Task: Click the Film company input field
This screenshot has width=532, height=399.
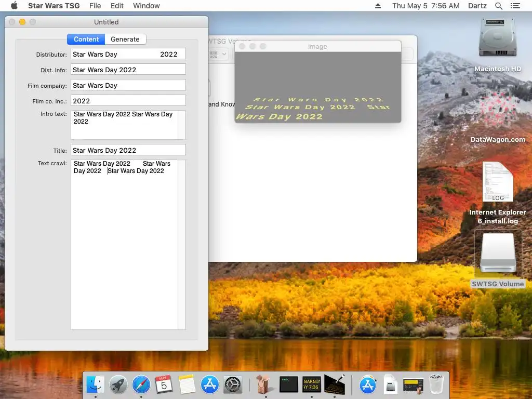Action: coord(128,85)
